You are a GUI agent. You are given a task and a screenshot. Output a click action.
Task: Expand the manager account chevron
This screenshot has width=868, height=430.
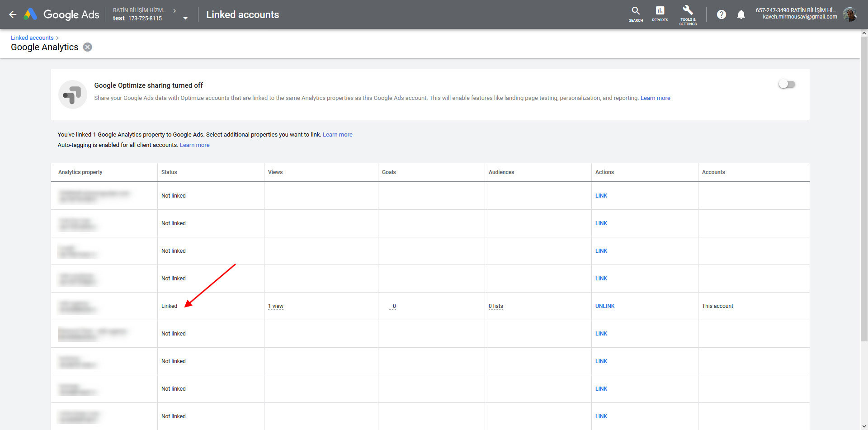pos(175,10)
